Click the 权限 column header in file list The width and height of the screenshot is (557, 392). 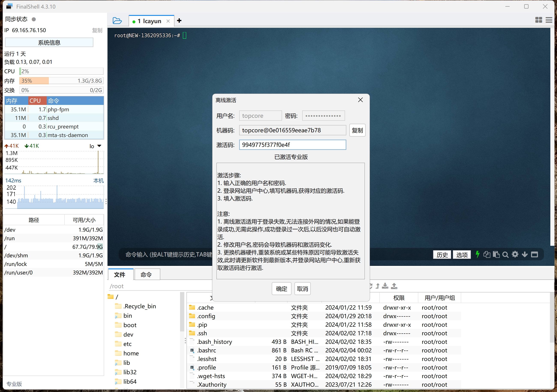click(399, 298)
